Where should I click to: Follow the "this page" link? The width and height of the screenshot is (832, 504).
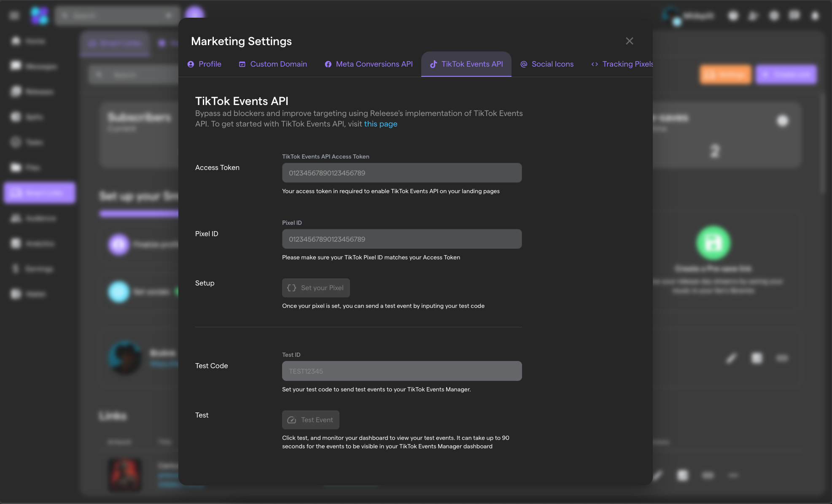(x=381, y=124)
